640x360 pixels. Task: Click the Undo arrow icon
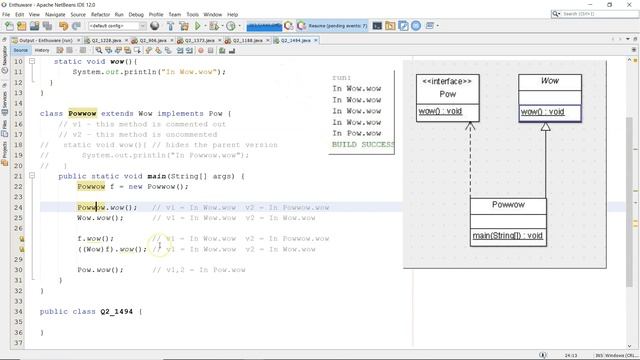pos(63,26)
